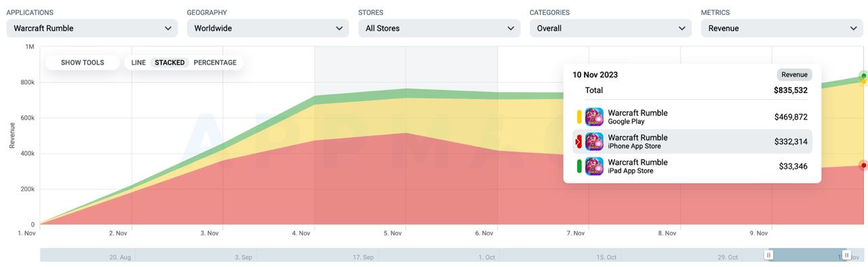This screenshot has height=267, width=868.
Task: Click the yellow Google Play color marker
Action: tap(579, 117)
